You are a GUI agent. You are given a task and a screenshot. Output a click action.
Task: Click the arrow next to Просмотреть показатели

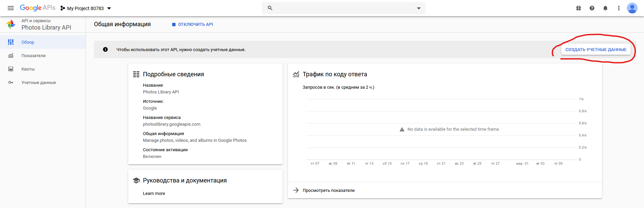[296, 190]
